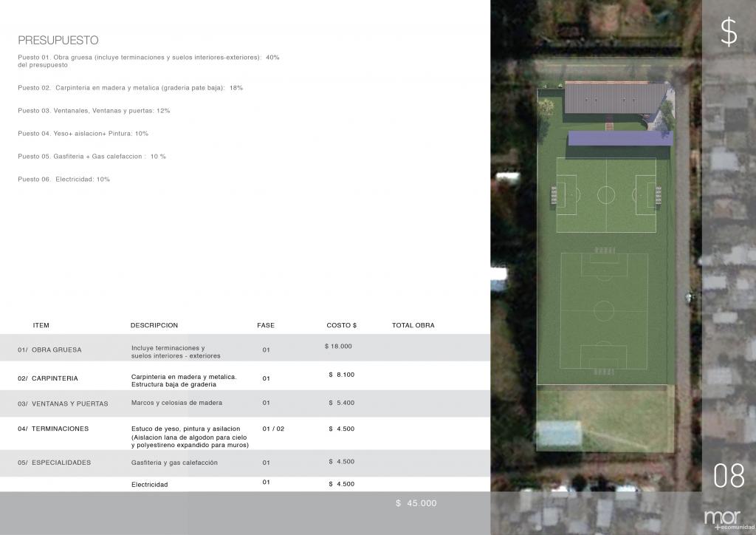
Task: Click the $ 18.000 cost value
Action: (x=338, y=346)
